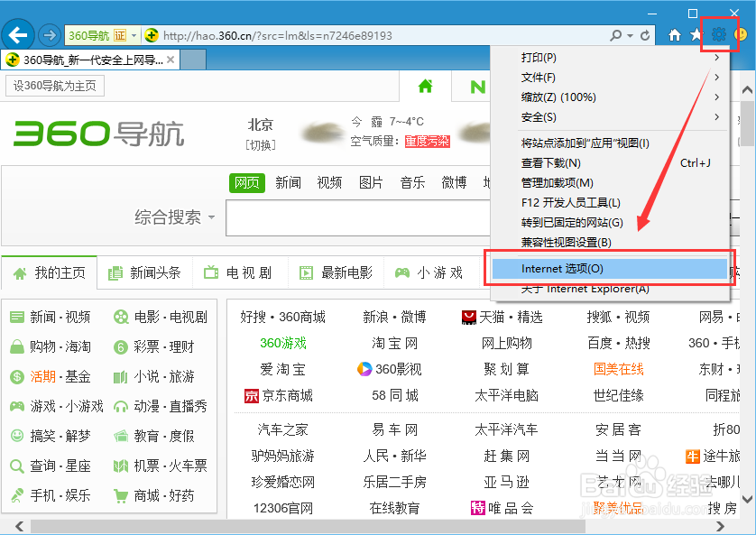This screenshot has height=535, width=756.
Task: Select 将站点添加到"应用"视图(I) entry
Action: click(x=610, y=143)
